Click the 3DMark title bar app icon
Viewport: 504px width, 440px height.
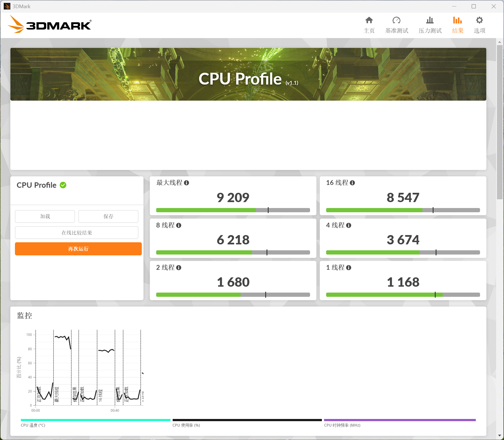[x=7, y=6]
